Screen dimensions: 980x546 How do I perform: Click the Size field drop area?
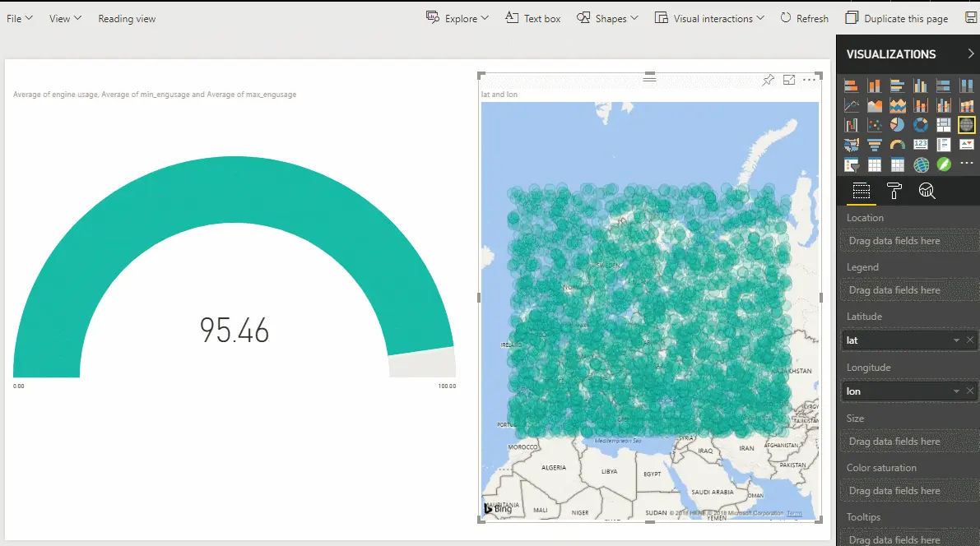pyautogui.click(x=910, y=441)
